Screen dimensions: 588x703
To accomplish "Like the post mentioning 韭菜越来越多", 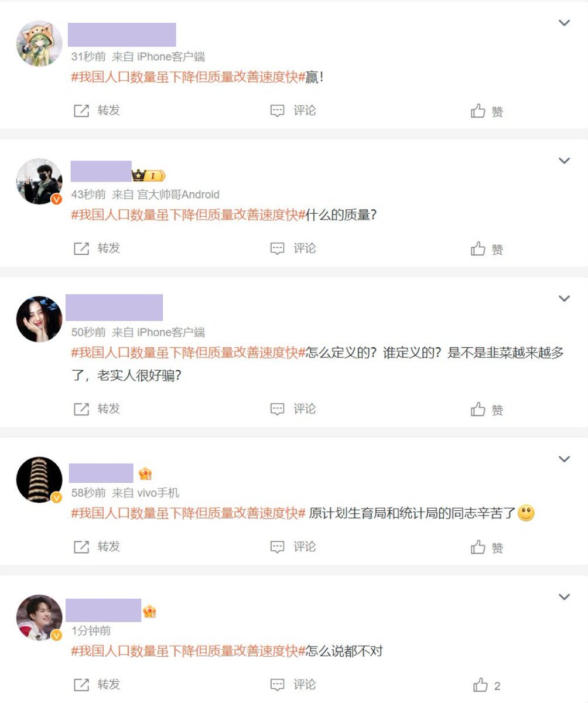I will coord(487,409).
